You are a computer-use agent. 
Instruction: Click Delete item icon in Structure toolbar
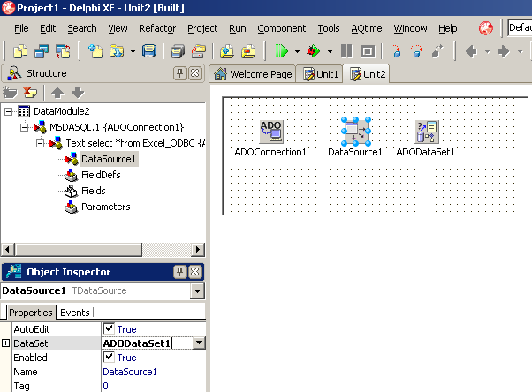pyautogui.click(x=30, y=93)
